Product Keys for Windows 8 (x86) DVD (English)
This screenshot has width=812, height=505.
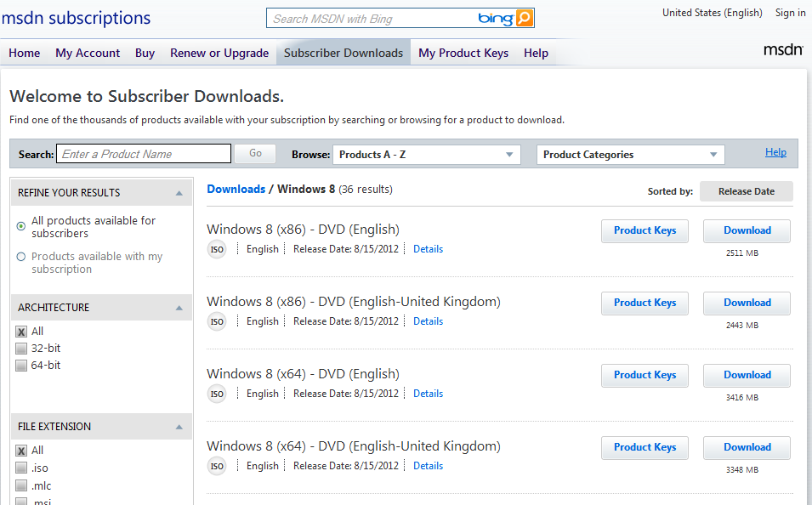click(x=644, y=231)
